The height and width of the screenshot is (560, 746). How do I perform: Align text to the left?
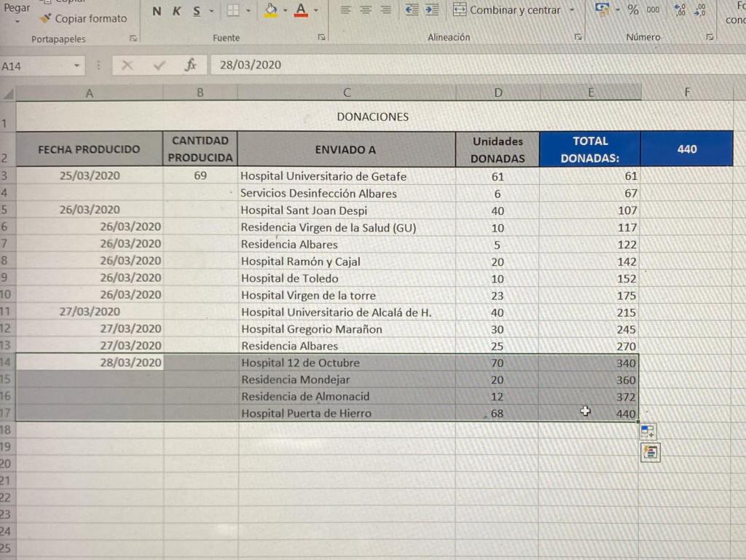pos(345,10)
